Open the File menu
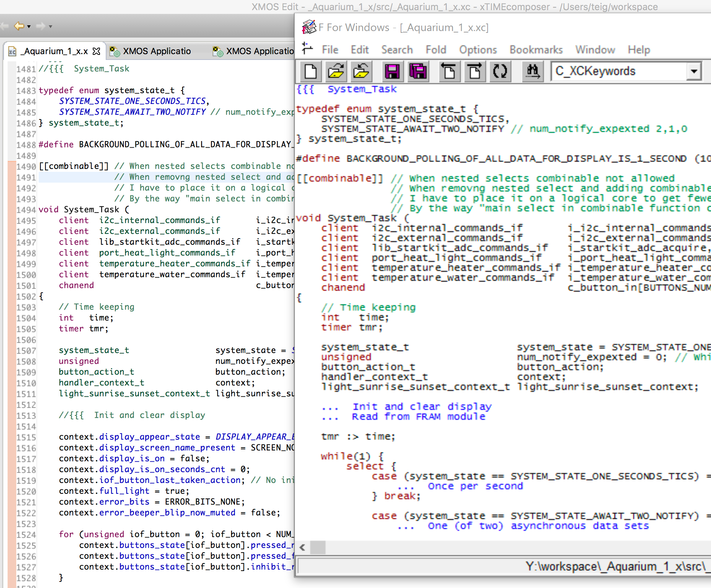711x588 pixels. point(330,49)
